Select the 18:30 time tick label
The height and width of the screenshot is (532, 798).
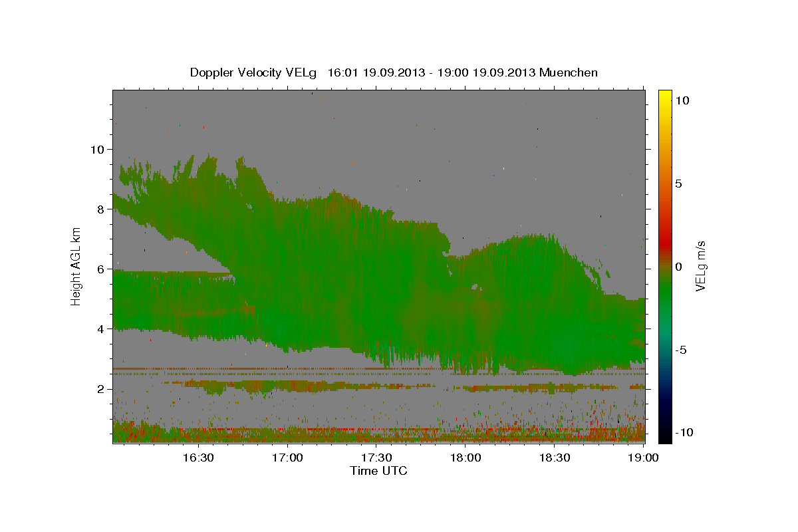click(555, 458)
